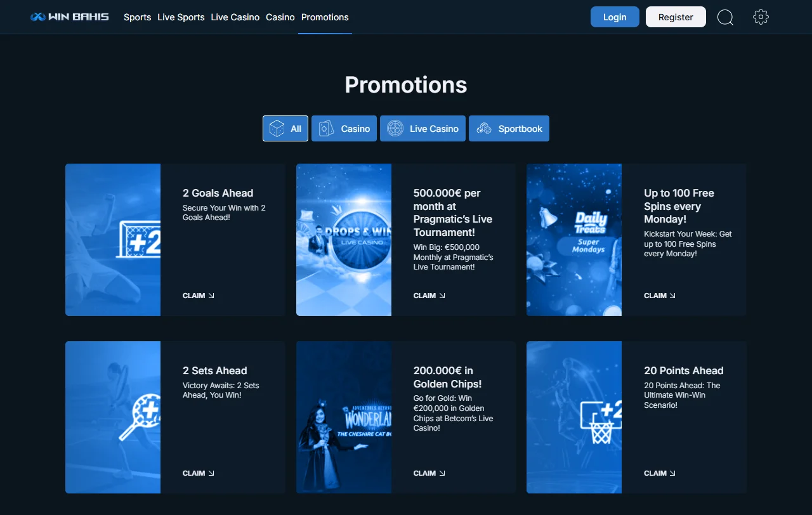Click the '20 Points Ahead' title
Image resolution: width=812 pixels, height=515 pixels.
(684, 371)
